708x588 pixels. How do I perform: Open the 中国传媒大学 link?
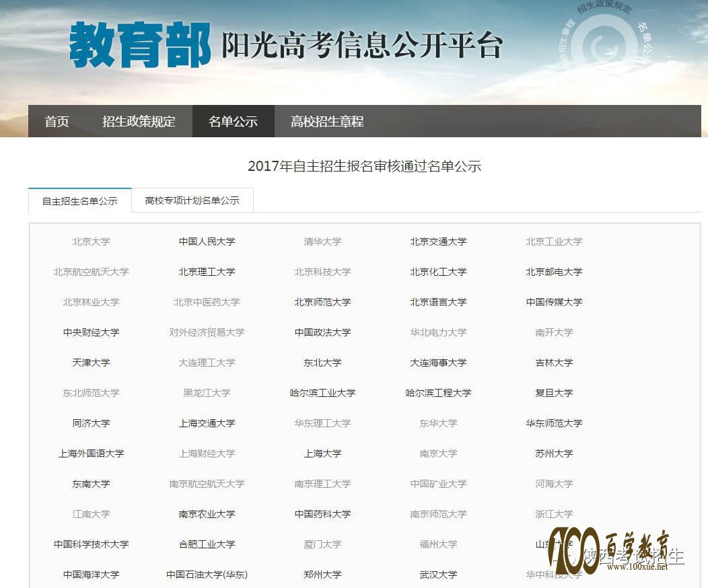(554, 302)
